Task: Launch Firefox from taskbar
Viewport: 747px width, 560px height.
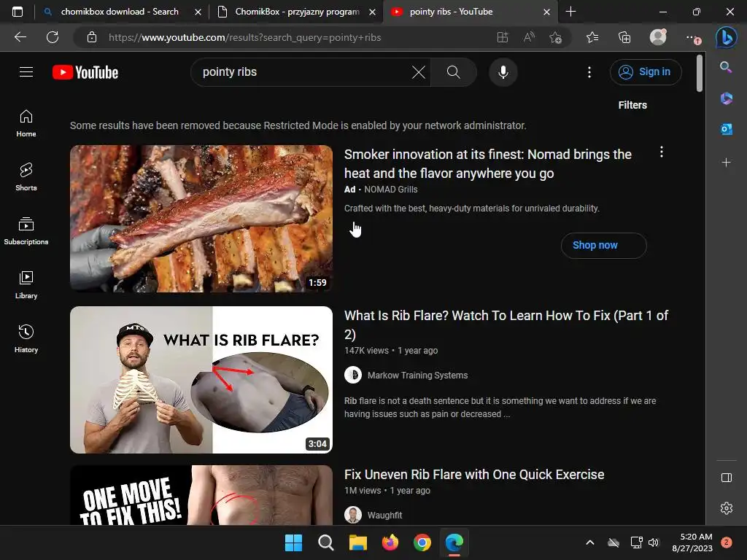Action: tap(390, 542)
